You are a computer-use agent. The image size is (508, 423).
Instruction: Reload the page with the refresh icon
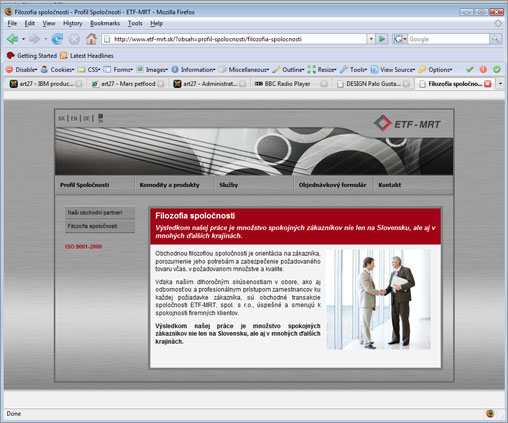coord(57,39)
